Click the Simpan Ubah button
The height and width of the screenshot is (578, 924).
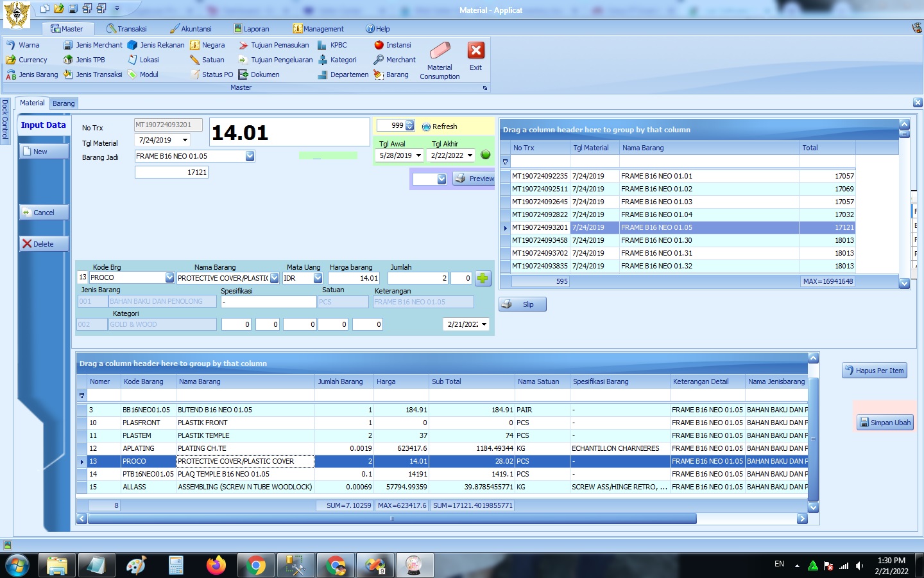coord(885,423)
